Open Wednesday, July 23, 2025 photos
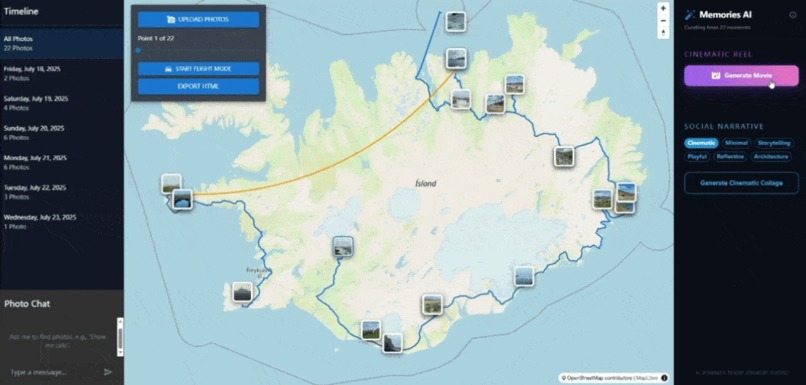 [62, 222]
